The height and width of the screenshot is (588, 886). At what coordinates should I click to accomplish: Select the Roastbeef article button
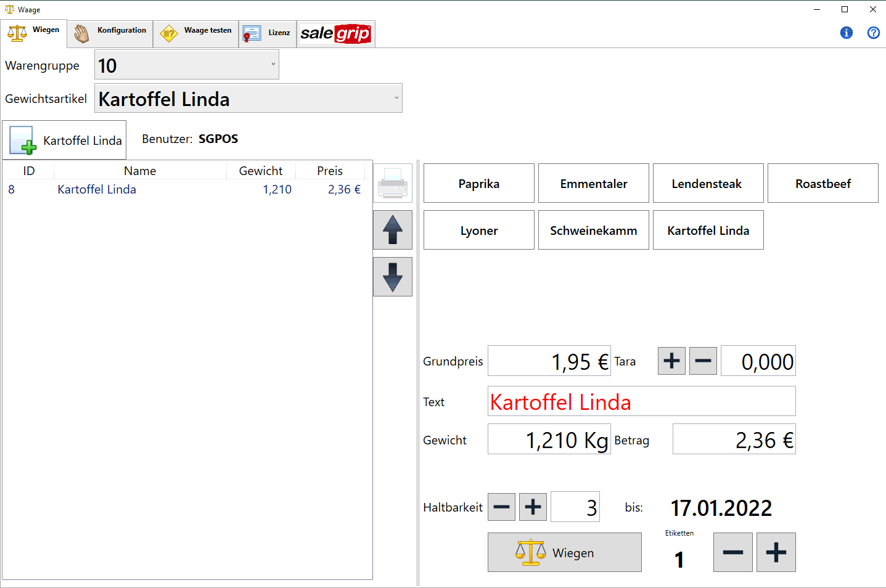(823, 183)
